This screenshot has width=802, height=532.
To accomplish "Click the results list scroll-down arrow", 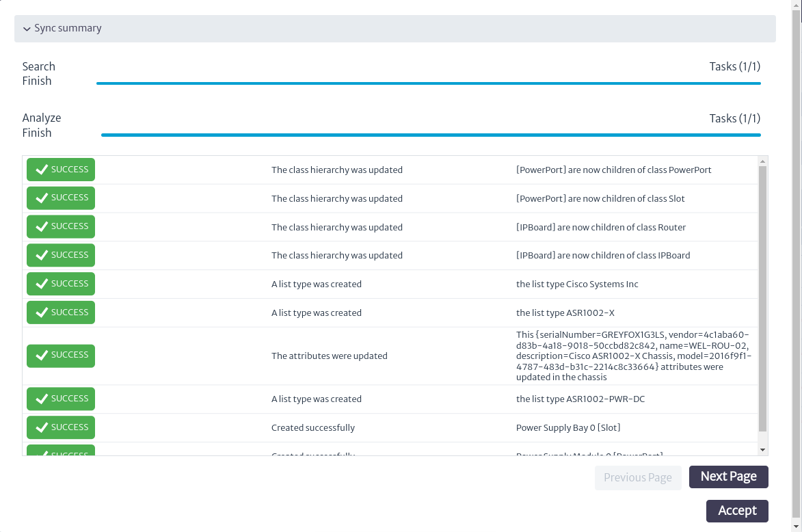I will point(762,450).
